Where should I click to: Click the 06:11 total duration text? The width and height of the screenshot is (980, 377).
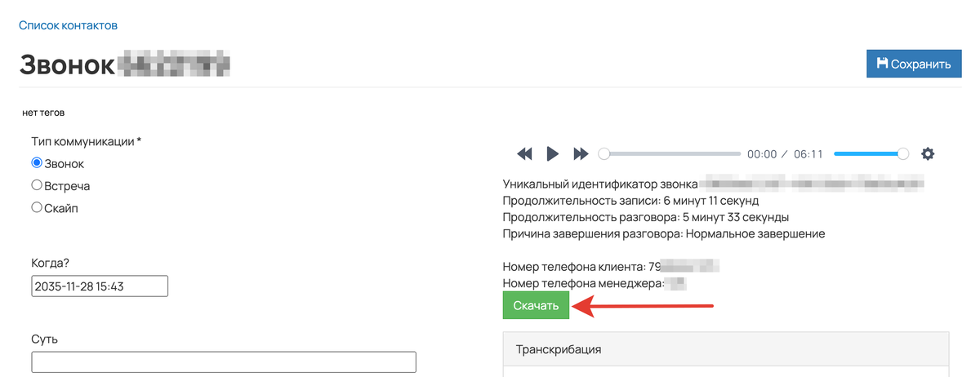tap(808, 153)
